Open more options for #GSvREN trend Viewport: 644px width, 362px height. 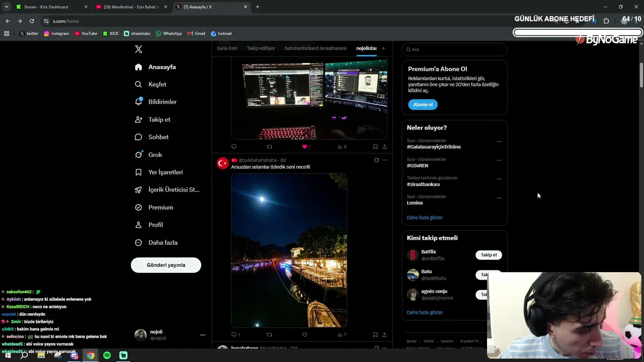click(x=499, y=160)
